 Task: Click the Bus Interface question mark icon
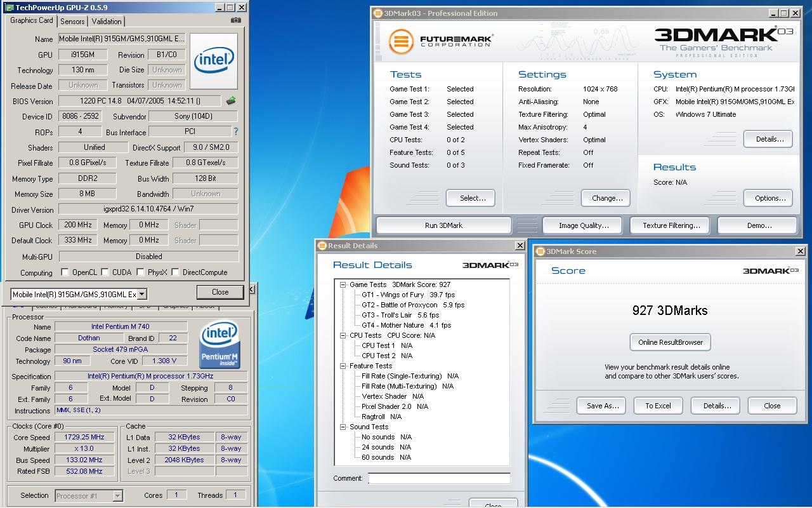[236, 132]
